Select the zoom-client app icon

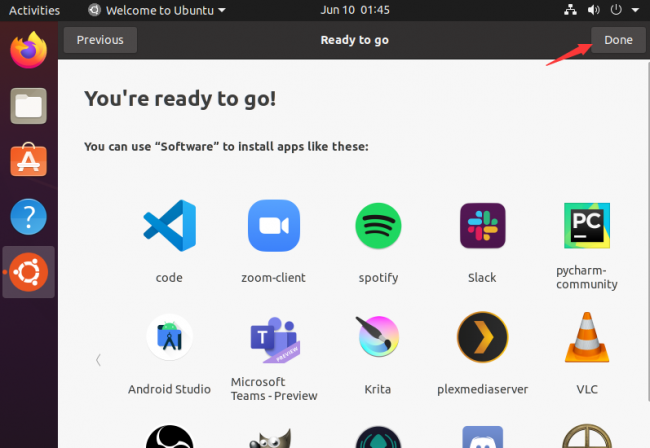(x=274, y=225)
